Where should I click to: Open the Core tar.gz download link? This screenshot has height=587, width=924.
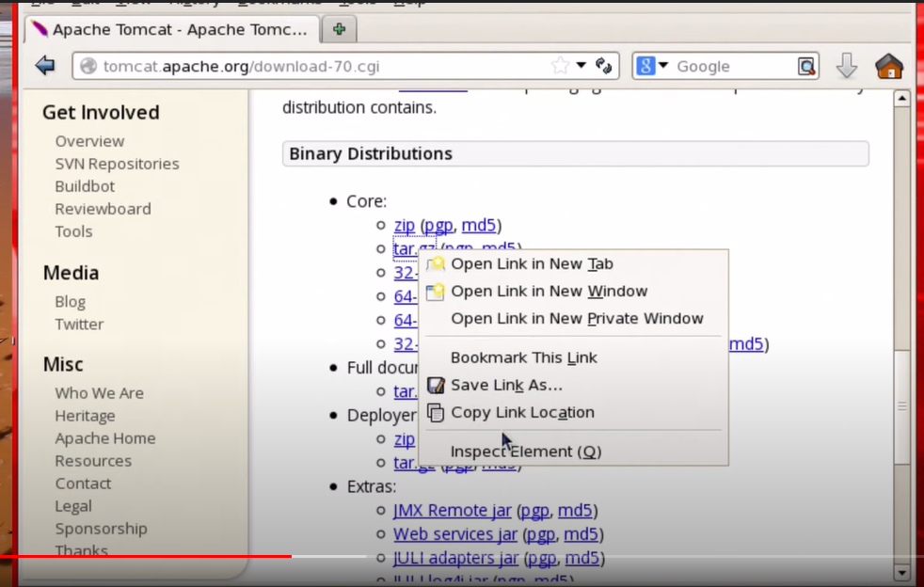pos(406,248)
